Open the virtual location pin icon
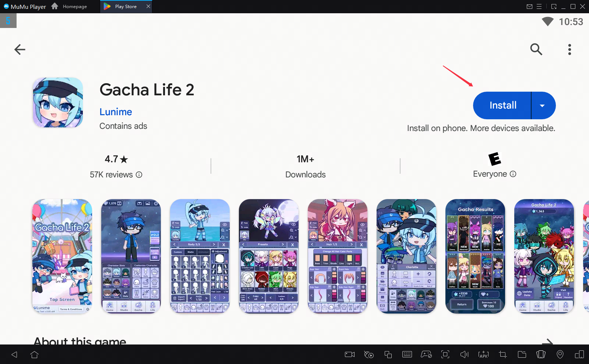 click(x=560, y=354)
